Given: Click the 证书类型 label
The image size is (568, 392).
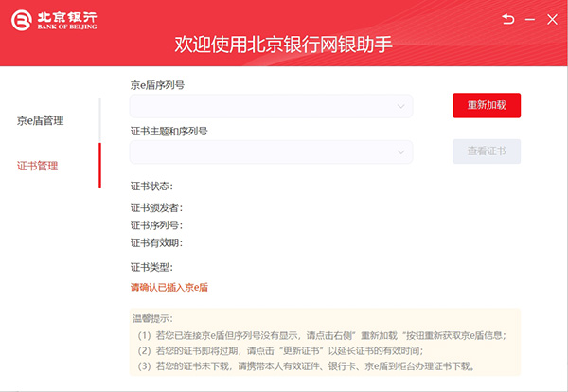Looking at the screenshot, I should click(151, 267).
